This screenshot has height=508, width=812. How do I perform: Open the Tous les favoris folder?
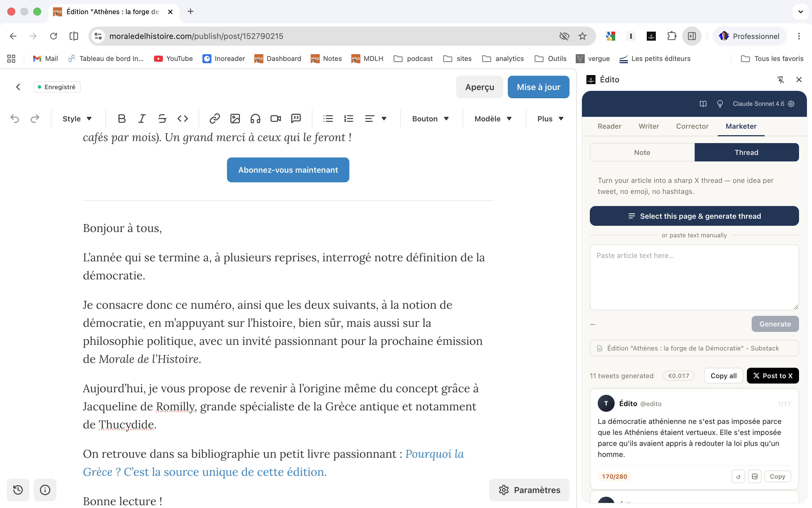(x=772, y=58)
